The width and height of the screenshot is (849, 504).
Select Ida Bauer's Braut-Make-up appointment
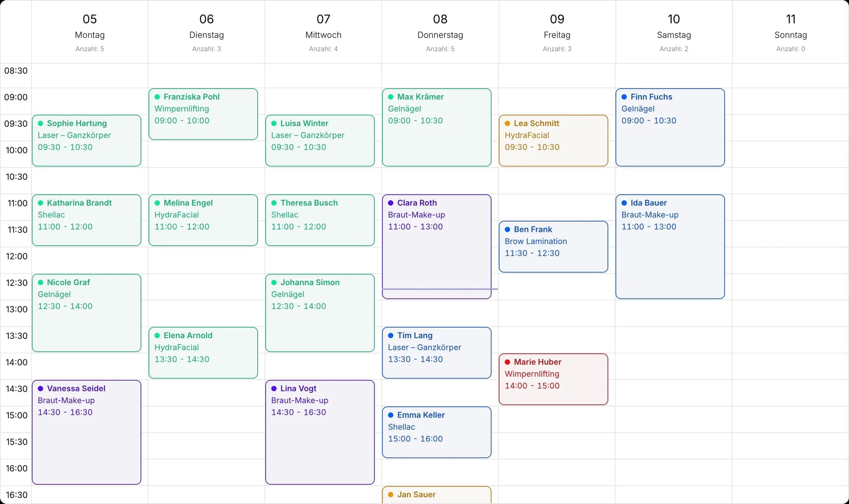[x=670, y=246]
